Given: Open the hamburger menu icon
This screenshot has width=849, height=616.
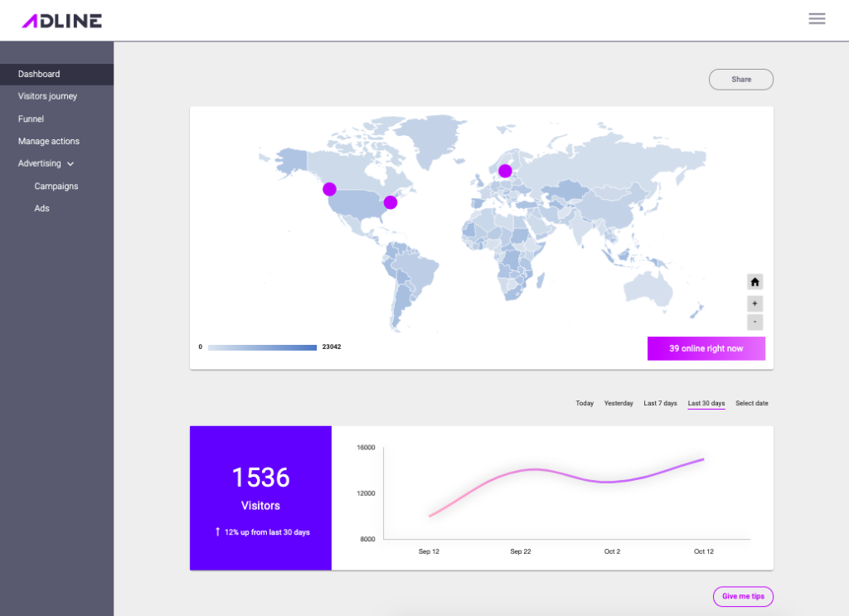Looking at the screenshot, I should click(817, 19).
